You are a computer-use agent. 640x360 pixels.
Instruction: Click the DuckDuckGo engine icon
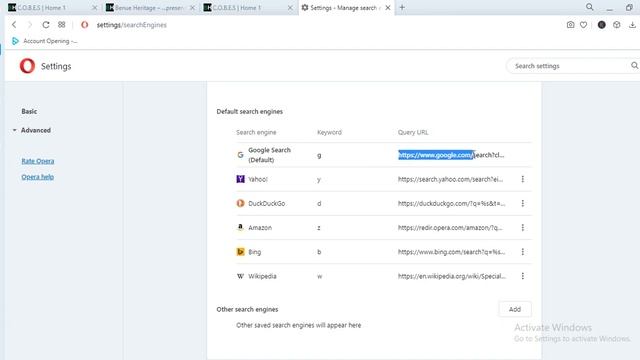pos(240,203)
